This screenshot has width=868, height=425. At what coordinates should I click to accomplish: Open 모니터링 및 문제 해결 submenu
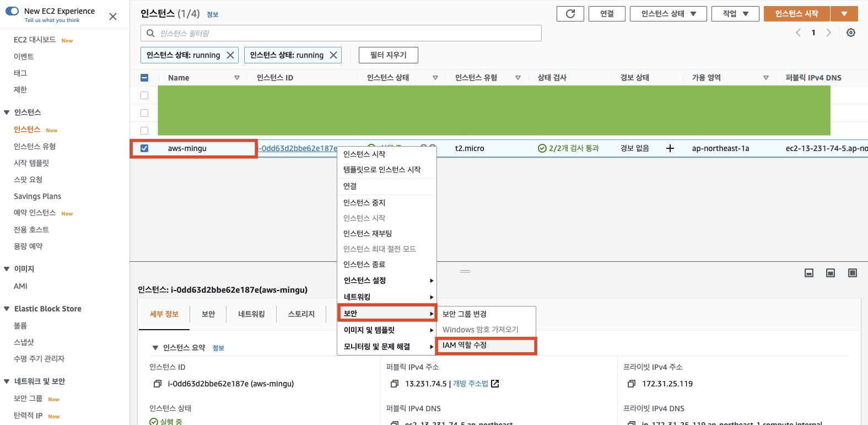tap(387, 347)
